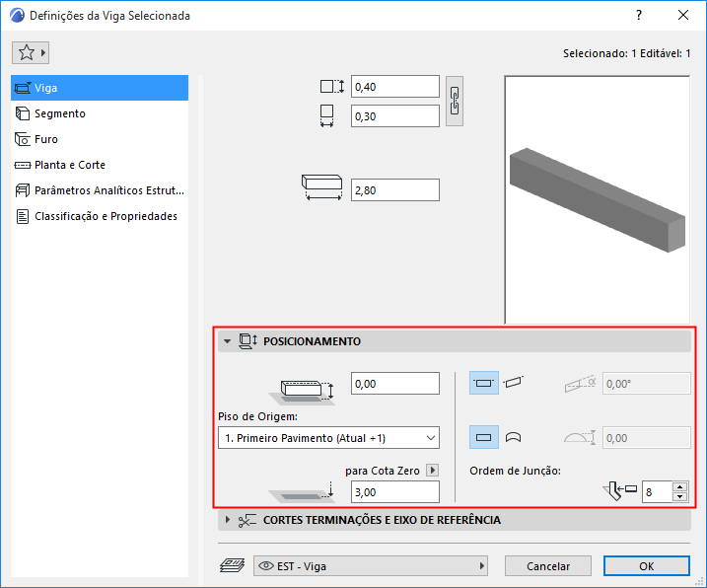
Task: Click the curve height icon
Action: 581,437
